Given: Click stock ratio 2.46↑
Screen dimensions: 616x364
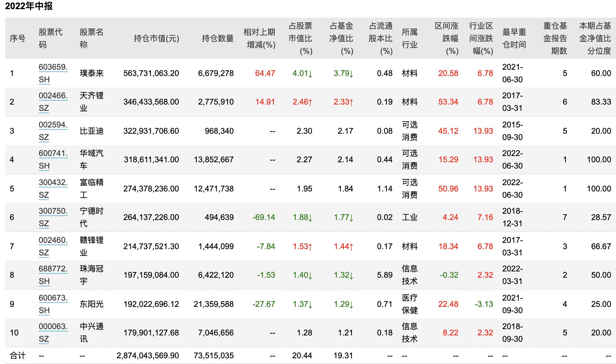Looking at the screenshot, I should [302, 102].
